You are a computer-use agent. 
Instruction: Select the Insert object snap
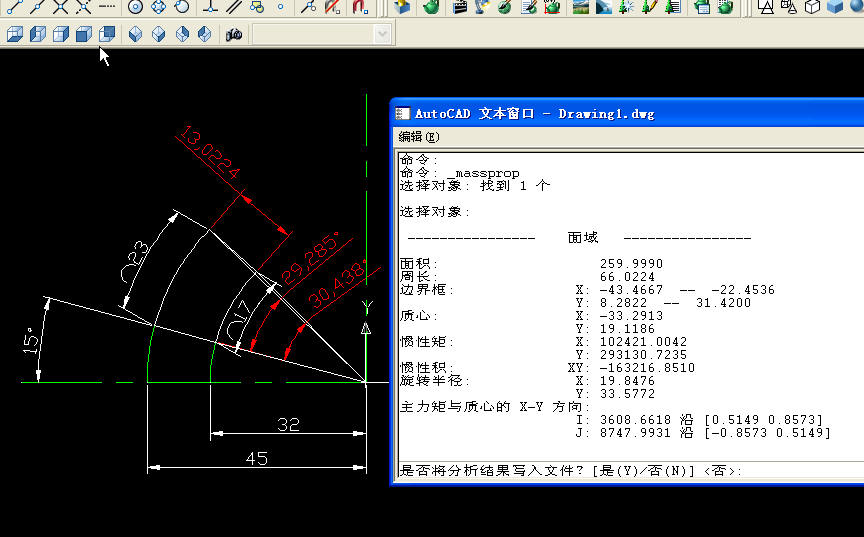point(257,7)
